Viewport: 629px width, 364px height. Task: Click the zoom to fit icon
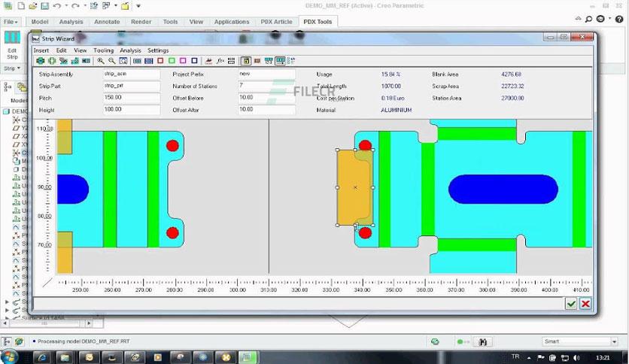point(123,61)
